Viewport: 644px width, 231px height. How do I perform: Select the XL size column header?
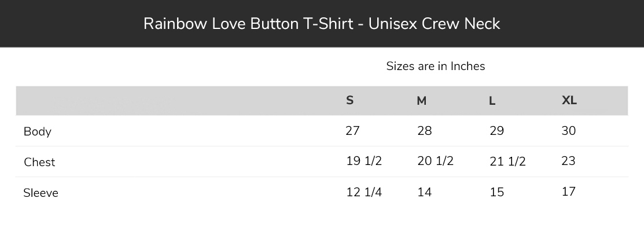tap(569, 100)
